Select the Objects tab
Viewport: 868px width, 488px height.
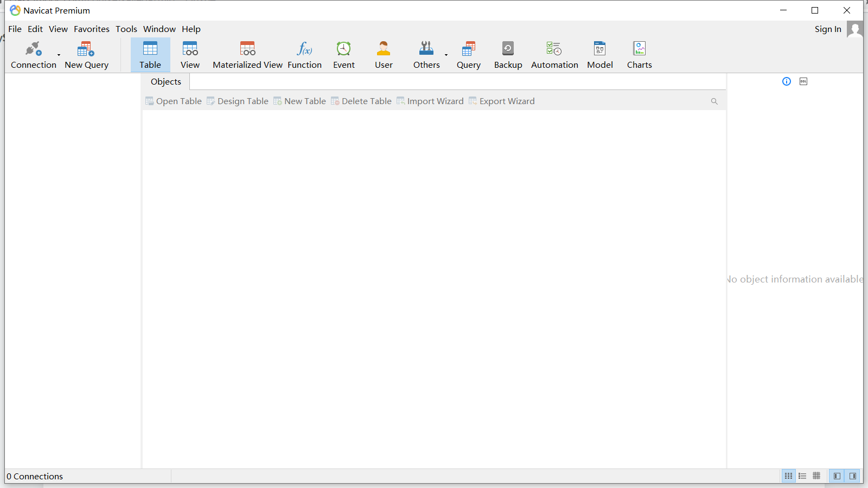[166, 82]
